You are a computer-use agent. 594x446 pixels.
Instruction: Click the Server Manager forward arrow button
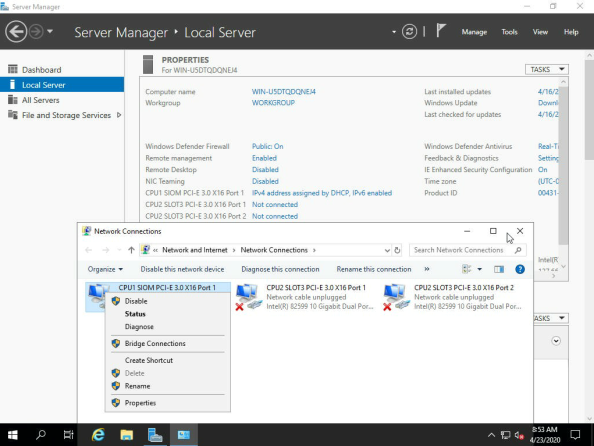pos(36,31)
